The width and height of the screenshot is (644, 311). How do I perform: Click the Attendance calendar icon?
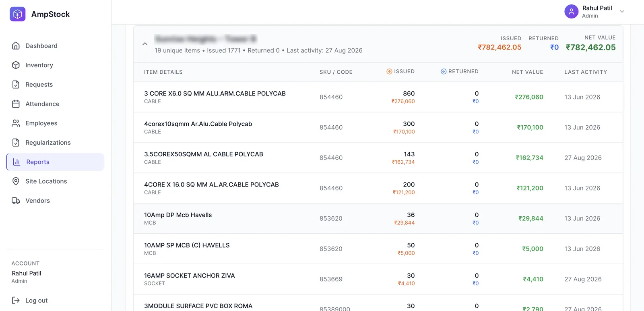[16, 104]
